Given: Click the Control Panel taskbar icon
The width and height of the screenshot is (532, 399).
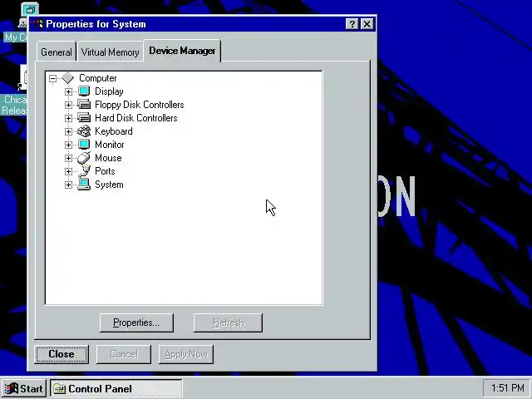Looking at the screenshot, I should (59, 389).
